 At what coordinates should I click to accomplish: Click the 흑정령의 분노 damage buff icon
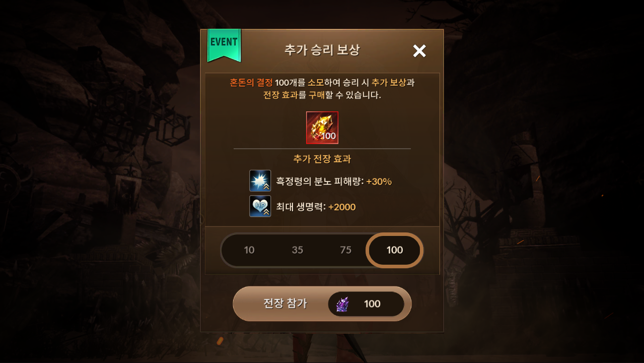click(x=260, y=181)
